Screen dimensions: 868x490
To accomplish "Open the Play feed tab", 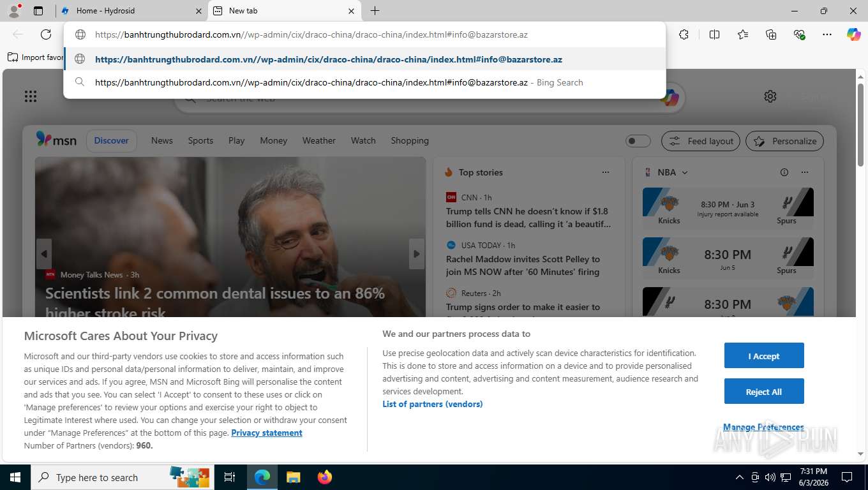I will click(x=237, y=140).
